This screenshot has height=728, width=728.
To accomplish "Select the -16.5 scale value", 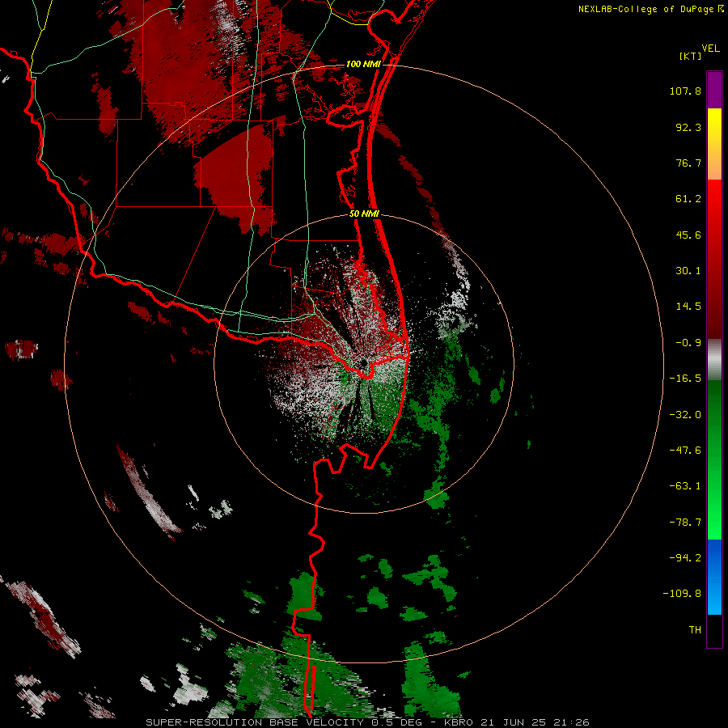I will [685, 379].
